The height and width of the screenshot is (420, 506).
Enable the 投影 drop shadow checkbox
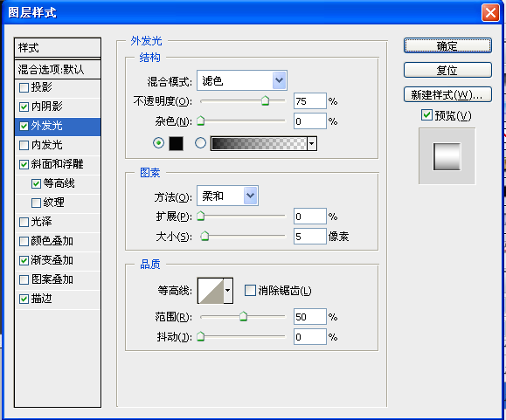(x=24, y=87)
